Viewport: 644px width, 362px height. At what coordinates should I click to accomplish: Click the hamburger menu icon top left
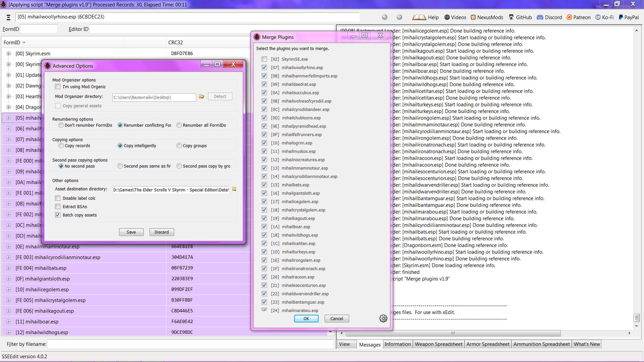point(8,17)
